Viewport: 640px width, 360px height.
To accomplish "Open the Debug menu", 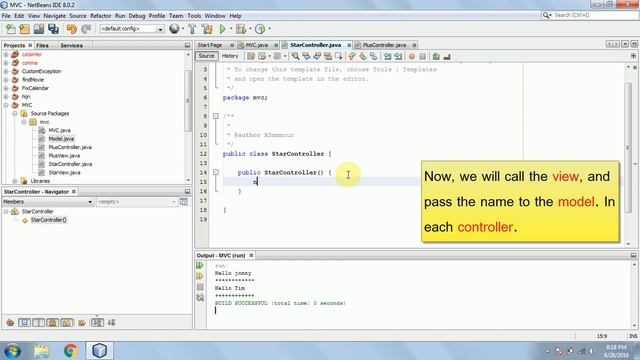I will click(x=137, y=16).
